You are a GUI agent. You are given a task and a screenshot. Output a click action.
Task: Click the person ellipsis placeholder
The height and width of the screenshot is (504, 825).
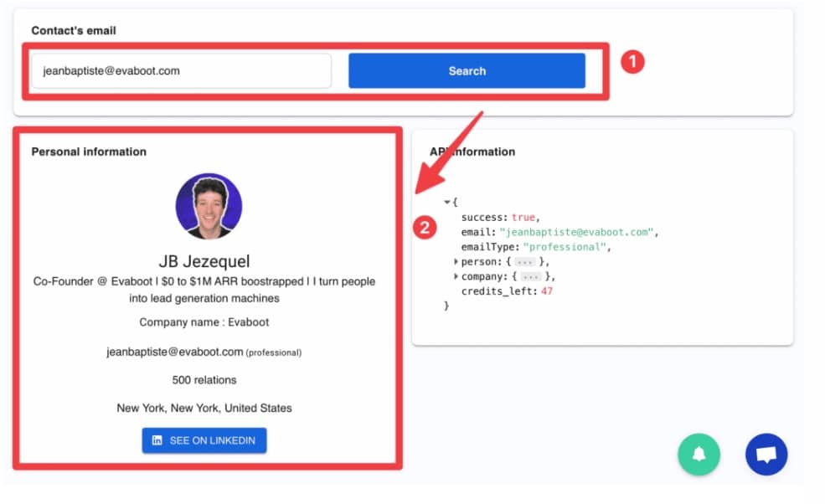click(x=524, y=262)
